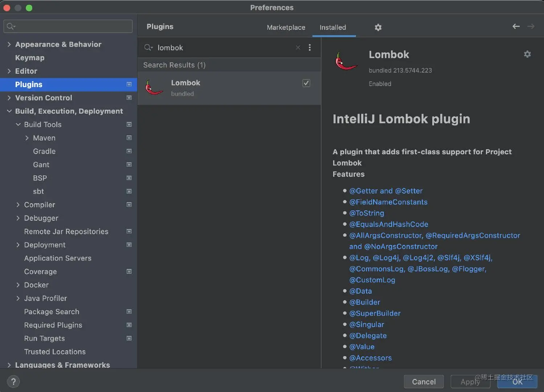The image size is (544, 392).
Task: Click project-level icon beside Maven
Action: 129,138
